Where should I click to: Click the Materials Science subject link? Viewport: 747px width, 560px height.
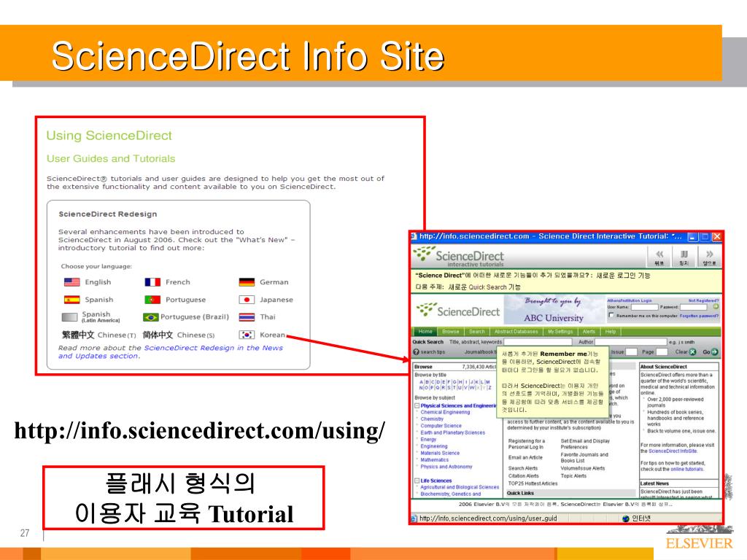pos(440,454)
